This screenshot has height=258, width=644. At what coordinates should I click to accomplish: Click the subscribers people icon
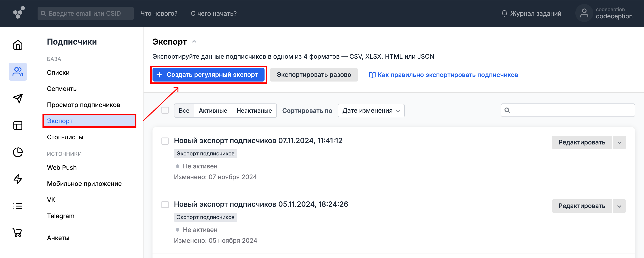click(18, 72)
